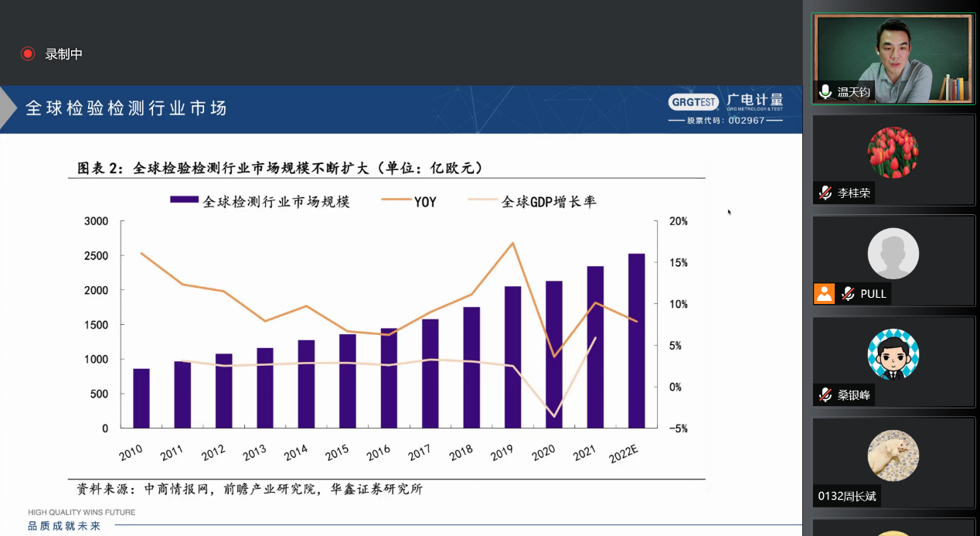The width and height of the screenshot is (980, 536).
Task: Click the purple bar for 2022E
Action: point(637,340)
